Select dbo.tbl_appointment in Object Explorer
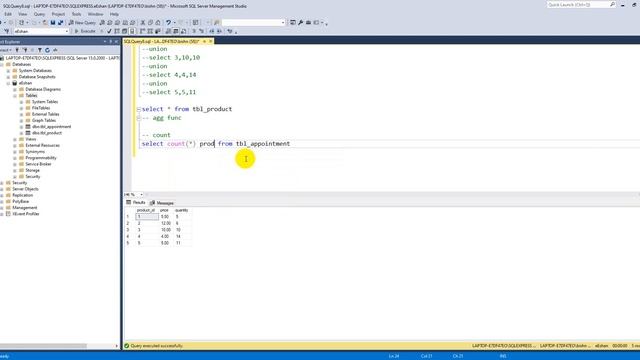The height and width of the screenshot is (360, 640). pyautogui.click(x=51, y=127)
